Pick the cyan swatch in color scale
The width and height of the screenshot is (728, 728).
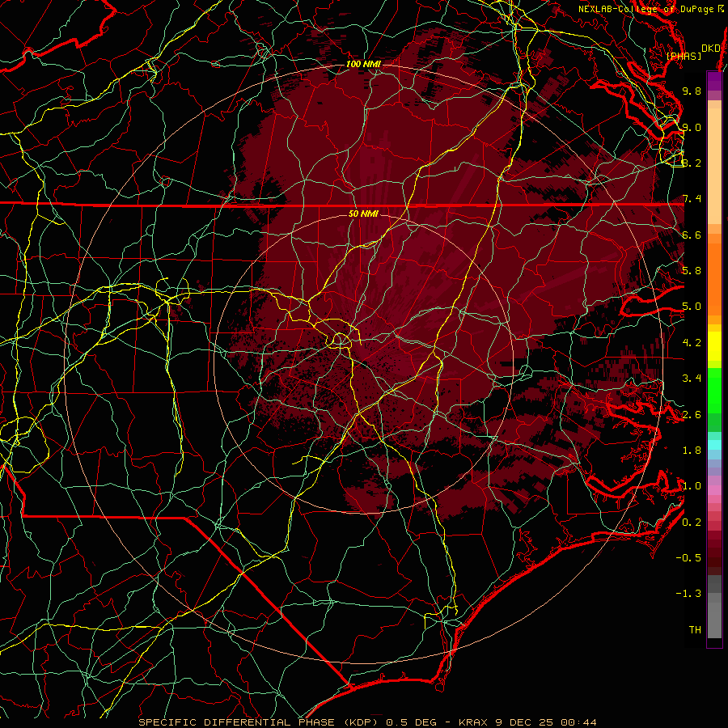pos(714,444)
